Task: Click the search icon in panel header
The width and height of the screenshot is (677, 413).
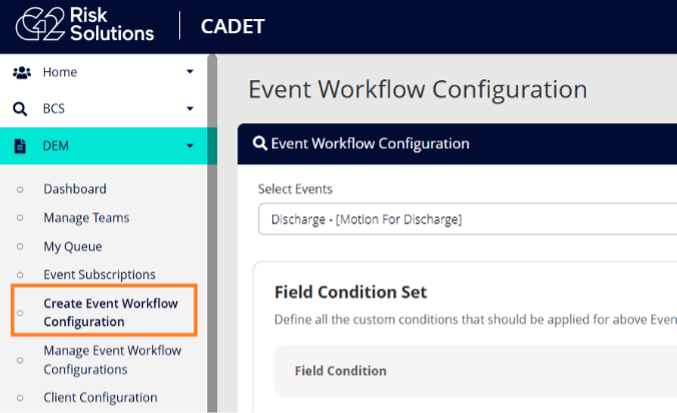Action: 260,143
